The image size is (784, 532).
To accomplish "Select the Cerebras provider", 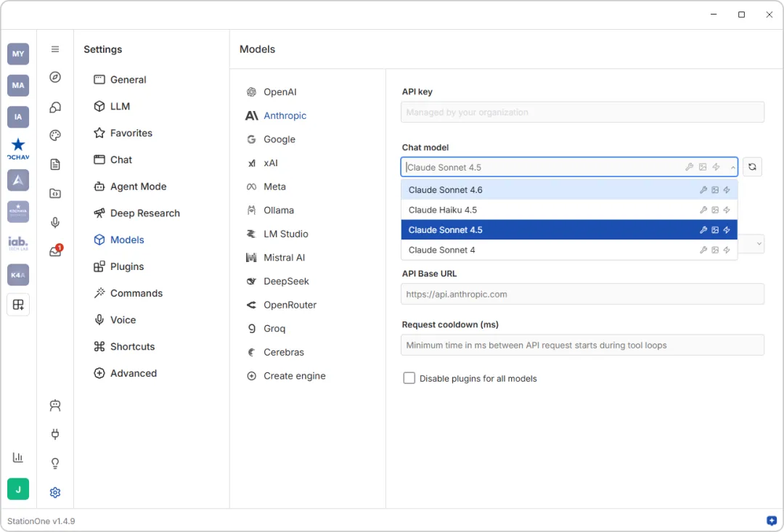I will click(276, 353).
